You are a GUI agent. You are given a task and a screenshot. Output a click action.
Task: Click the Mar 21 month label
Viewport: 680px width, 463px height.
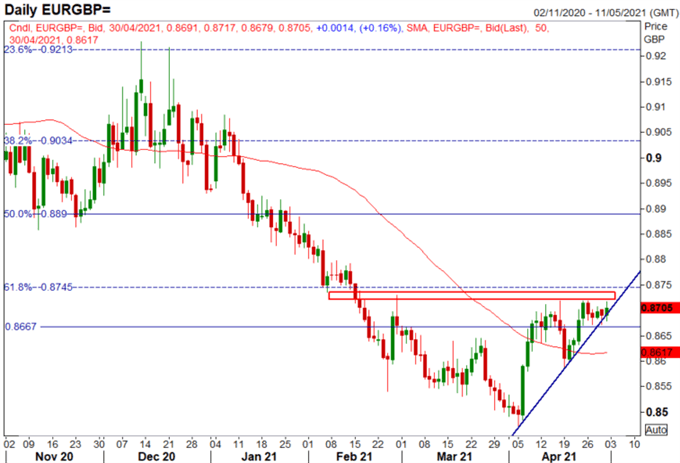pyautogui.click(x=454, y=456)
